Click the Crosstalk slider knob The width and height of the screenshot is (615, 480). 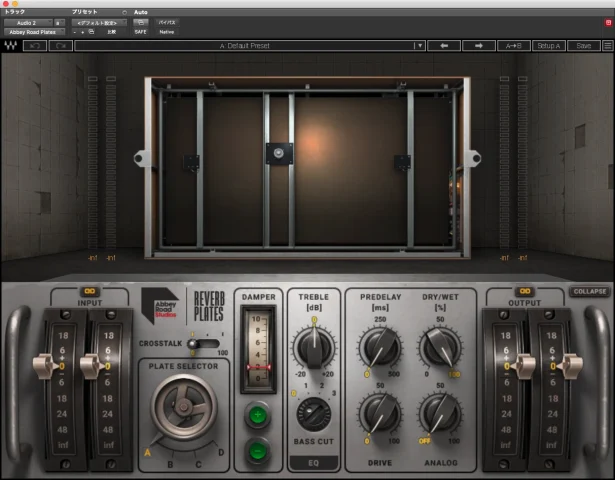pyautogui.click(x=193, y=344)
